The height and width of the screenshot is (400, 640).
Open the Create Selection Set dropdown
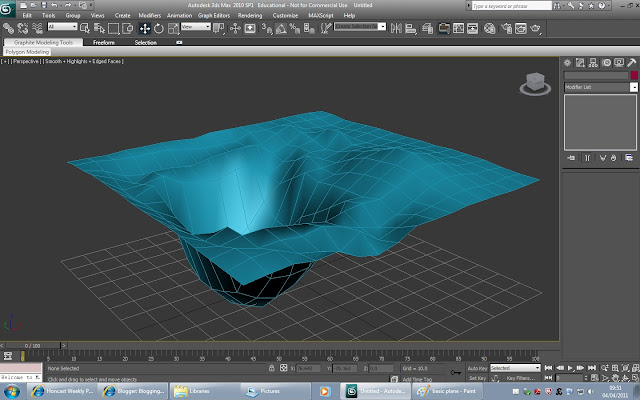click(x=360, y=27)
